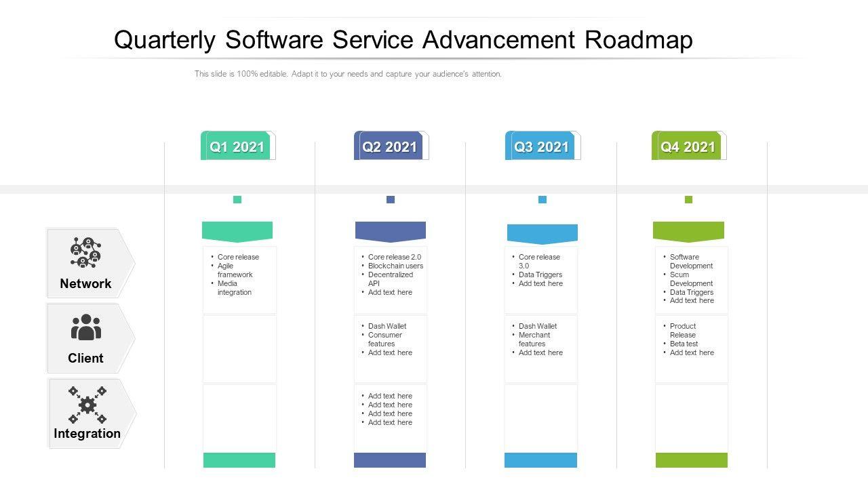Image resolution: width=868 pixels, height=488 pixels.
Task: Select 'Dash Wallet' in the Q3 column
Action: (538, 326)
